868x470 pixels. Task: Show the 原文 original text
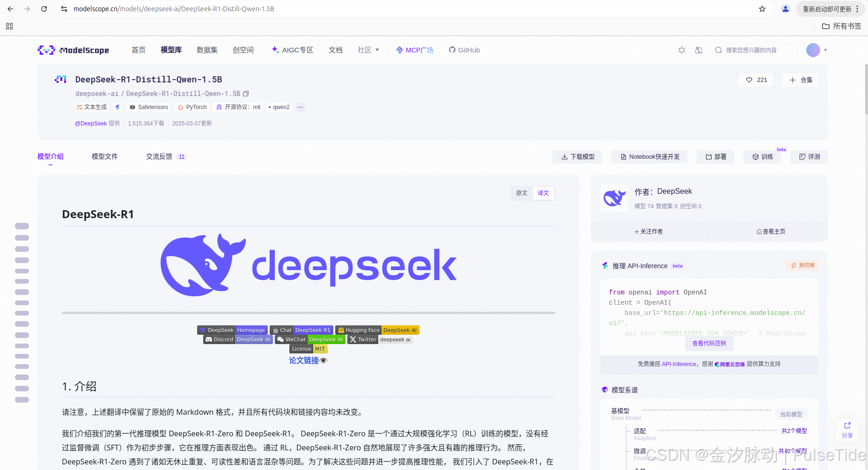point(522,193)
